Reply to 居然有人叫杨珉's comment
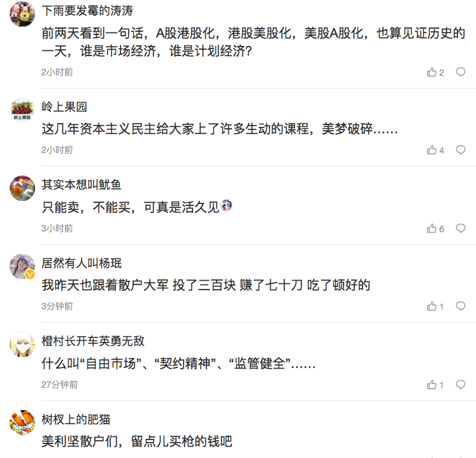This screenshot has width=476, height=458. [x=461, y=306]
